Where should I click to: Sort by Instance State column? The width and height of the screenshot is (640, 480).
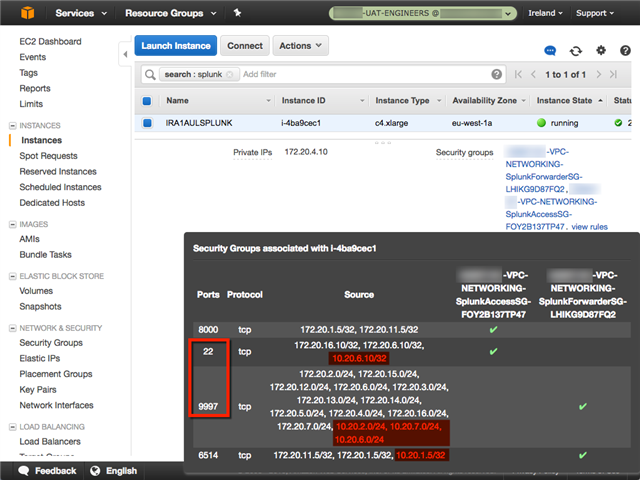point(569,101)
